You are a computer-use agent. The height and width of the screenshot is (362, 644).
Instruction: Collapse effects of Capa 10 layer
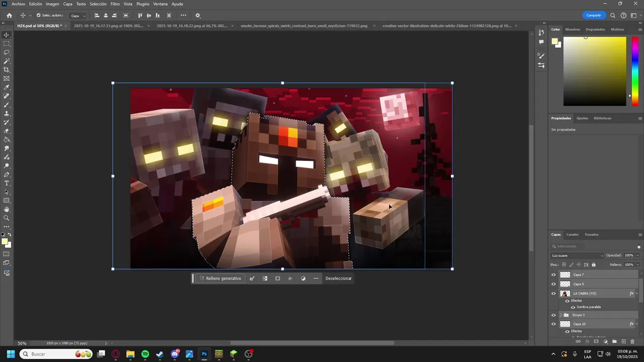(x=637, y=324)
